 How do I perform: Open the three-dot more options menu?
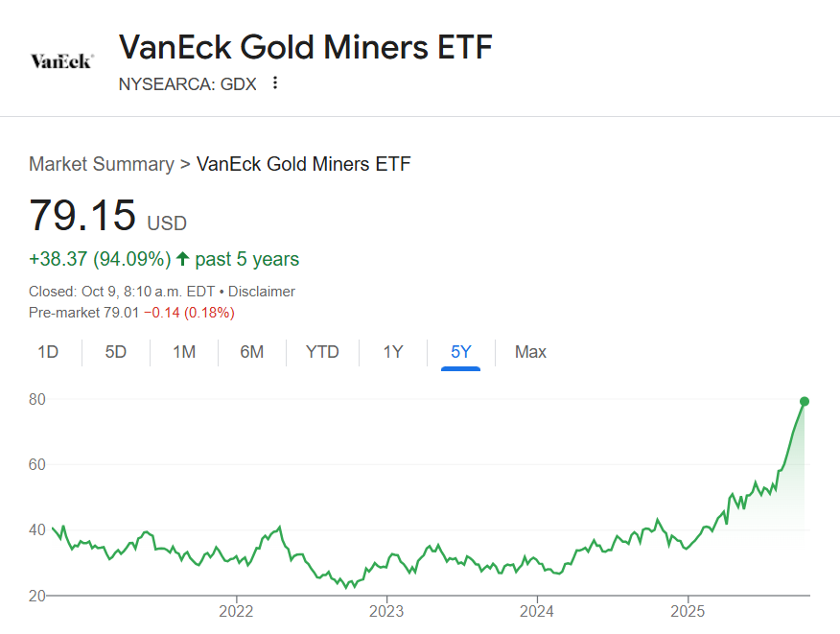[275, 83]
